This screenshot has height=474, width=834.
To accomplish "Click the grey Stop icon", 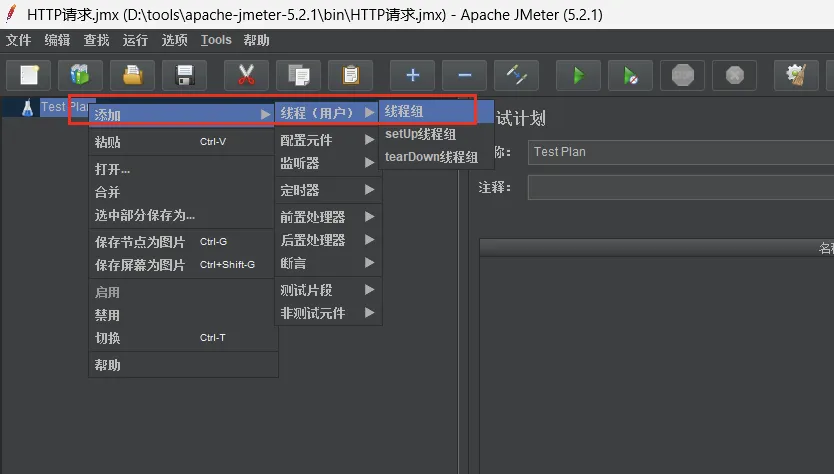I will click(682, 75).
